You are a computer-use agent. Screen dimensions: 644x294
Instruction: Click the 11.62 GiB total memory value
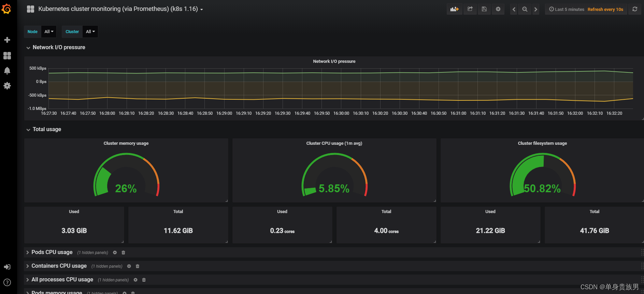pyautogui.click(x=178, y=231)
